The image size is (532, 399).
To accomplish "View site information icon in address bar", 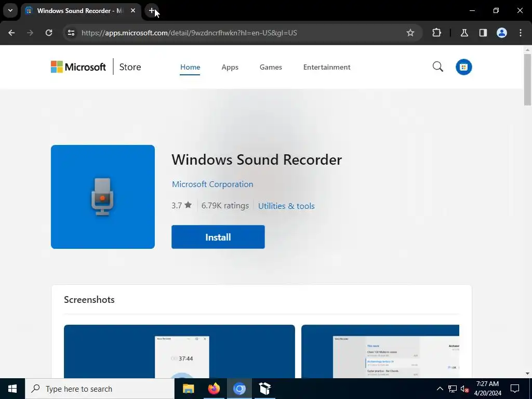I will [x=71, y=33].
